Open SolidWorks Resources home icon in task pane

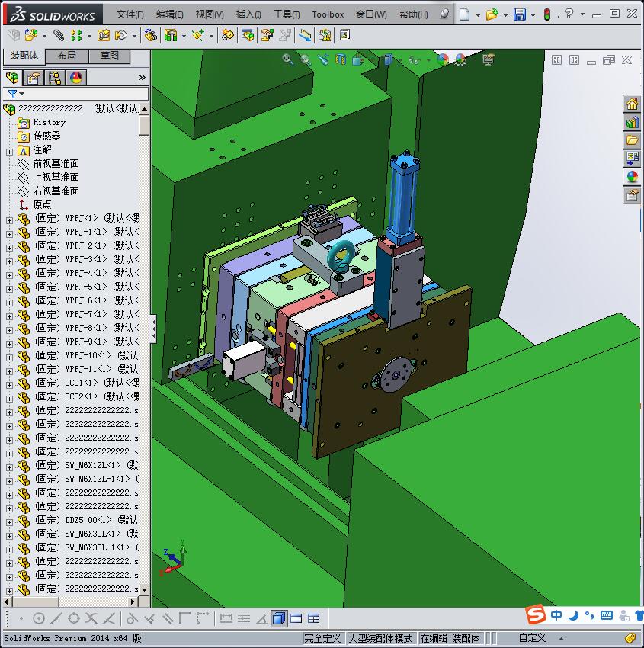tap(632, 104)
